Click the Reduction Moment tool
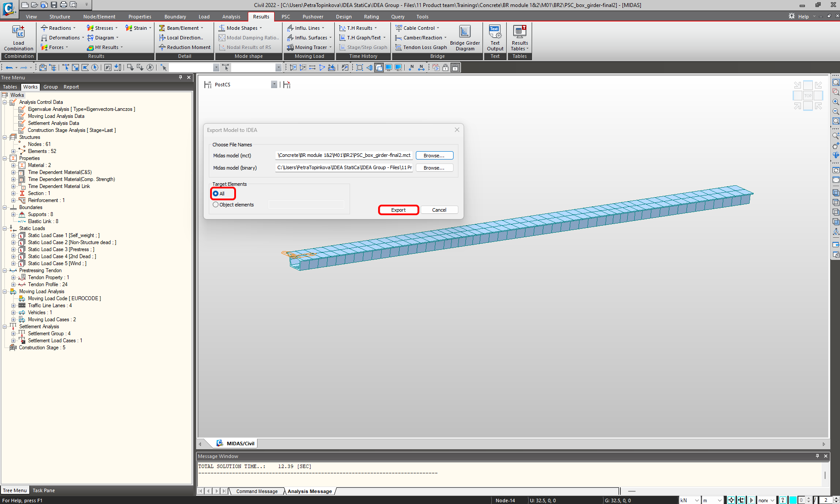The width and height of the screenshot is (840, 504). click(185, 47)
